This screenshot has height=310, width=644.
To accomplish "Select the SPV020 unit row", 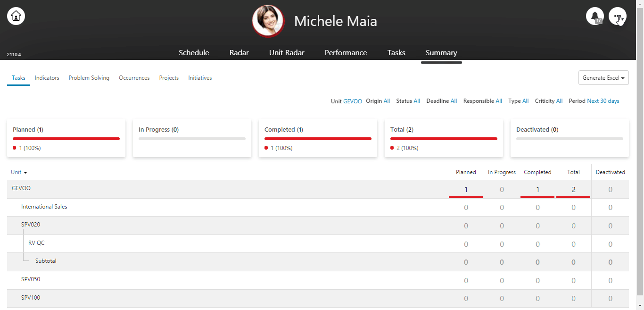I will [318, 226].
